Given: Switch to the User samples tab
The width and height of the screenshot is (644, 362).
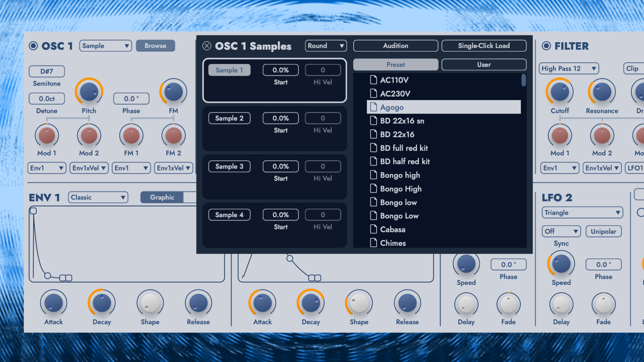Looking at the screenshot, I should pyautogui.click(x=484, y=65).
